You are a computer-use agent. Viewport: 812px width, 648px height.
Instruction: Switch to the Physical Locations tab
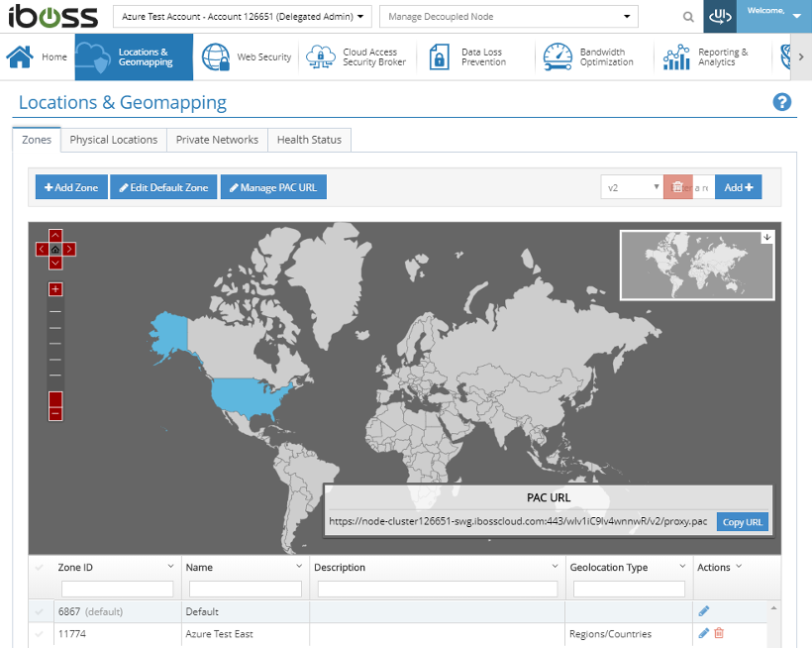(x=114, y=140)
